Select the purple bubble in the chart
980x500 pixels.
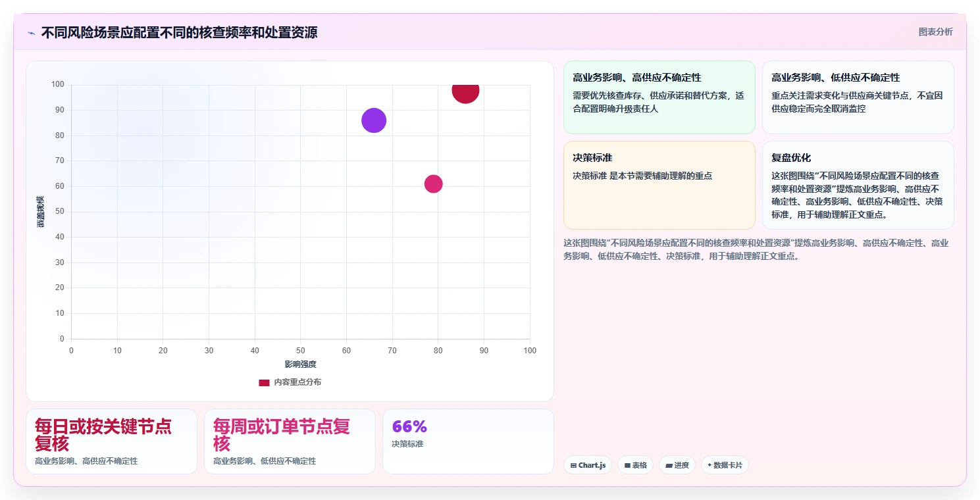(x=374, y=120)
